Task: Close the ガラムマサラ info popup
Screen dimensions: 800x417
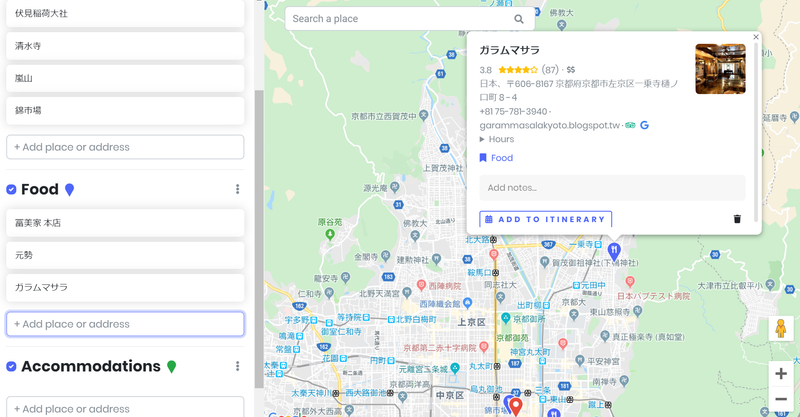Action: click(x=756, y=37)
